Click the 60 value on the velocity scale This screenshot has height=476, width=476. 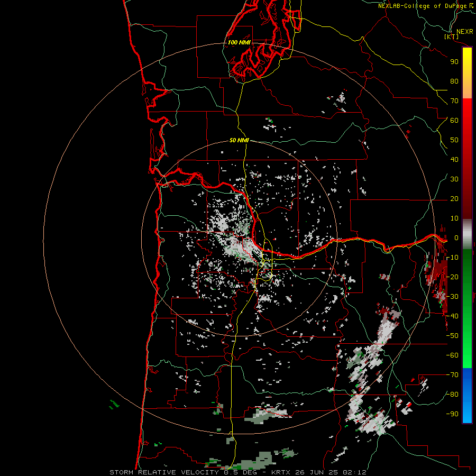click(454, 120)
